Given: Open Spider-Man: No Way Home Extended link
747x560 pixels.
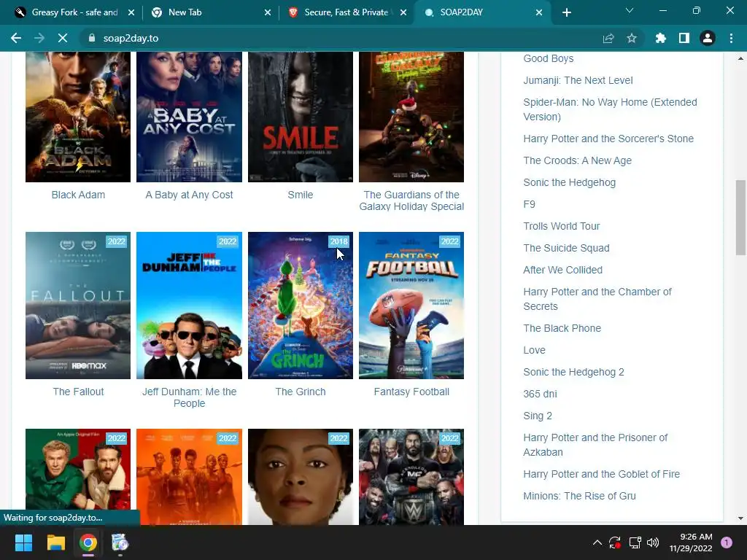Looking at the screenshot, I should click(611, 109).
